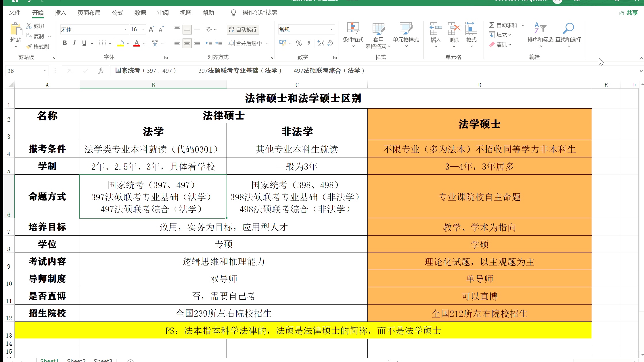Switch to the 插入 Insert tab

(x=60, y=13)
